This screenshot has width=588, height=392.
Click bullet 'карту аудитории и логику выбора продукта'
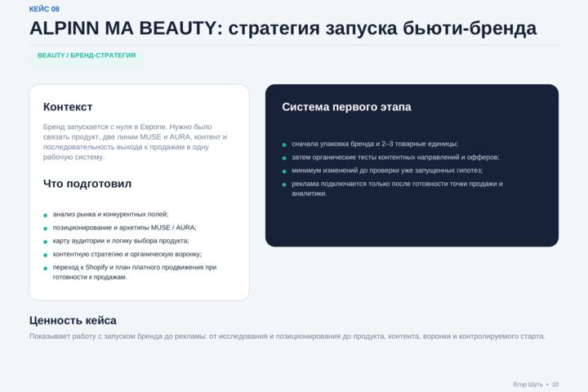coord(121,241)
